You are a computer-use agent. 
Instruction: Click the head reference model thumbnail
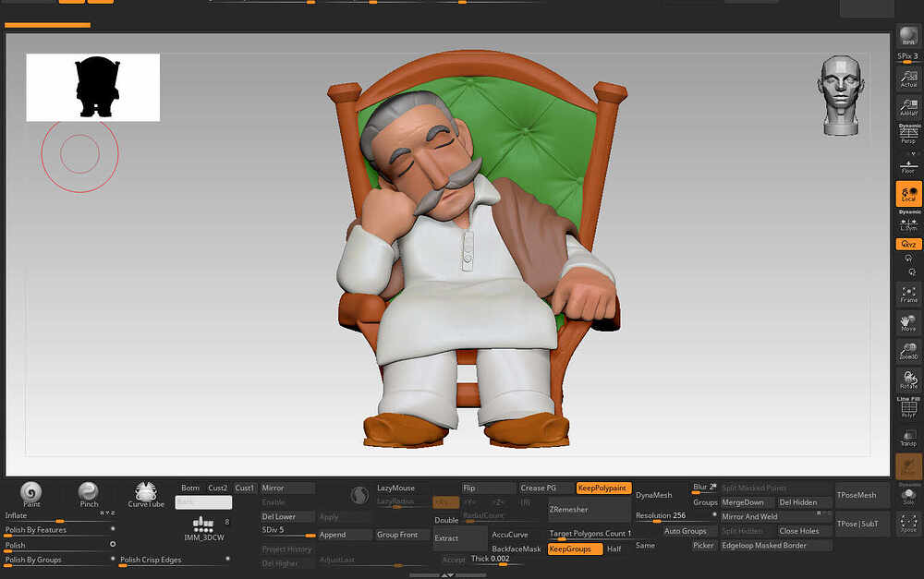(x=840, y=95)
